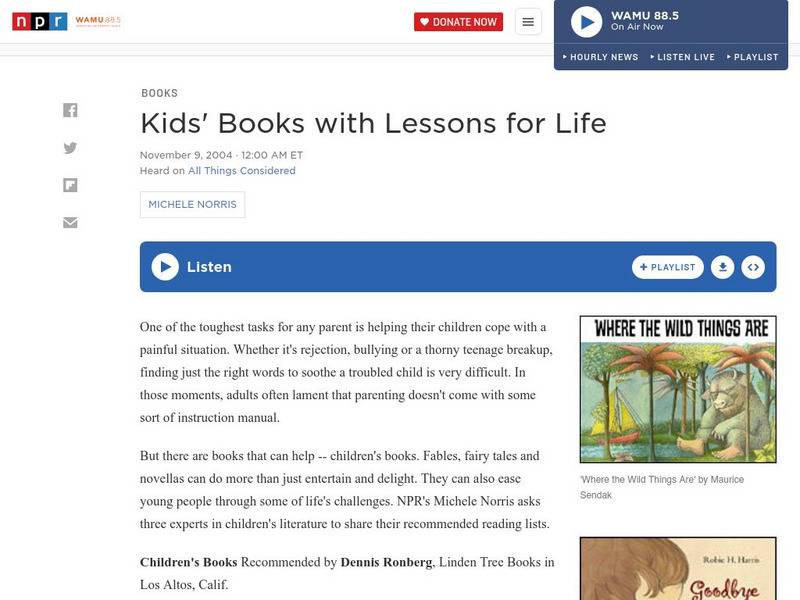Viewport: 800px width, 600px height.
Task: Open All Things Considered link
Action: click(x=242, y=171)
